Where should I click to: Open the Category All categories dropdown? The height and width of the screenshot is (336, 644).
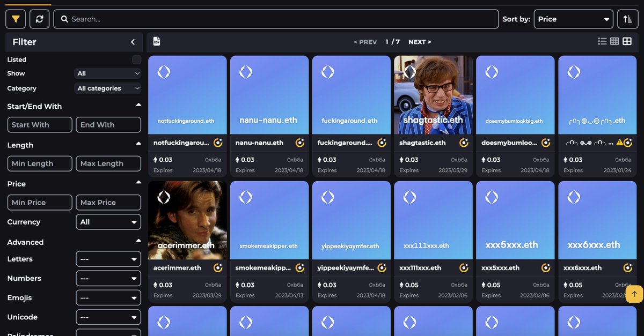coord(108,88)
